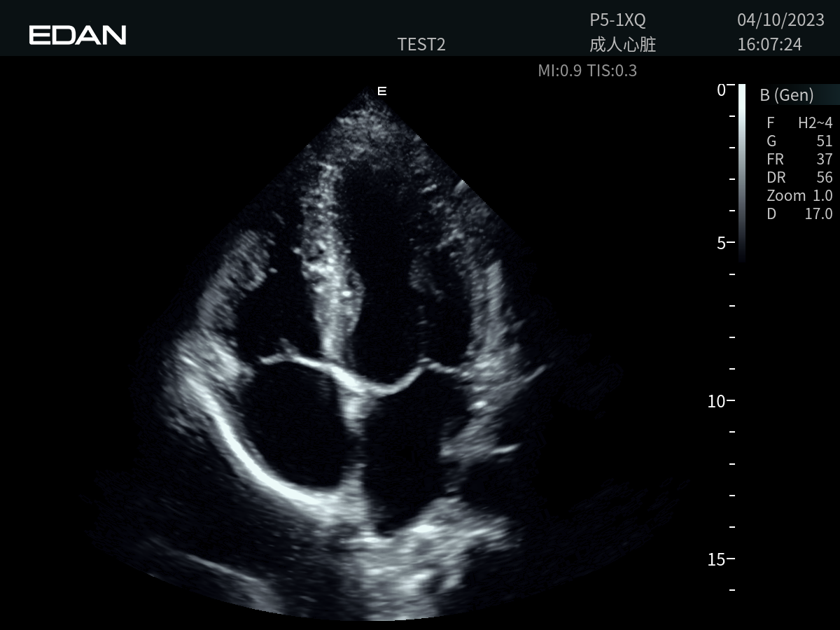This screenshot has height=630, width=840.
Task: Select the depth parameter D 17.0
Action: click(799, 214)
